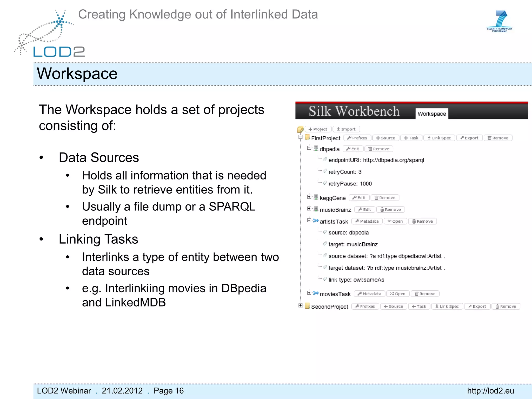Click the tag icon beside target dataset
The image size is (532, 399).
pyautogui.click(x=325, y=267)
